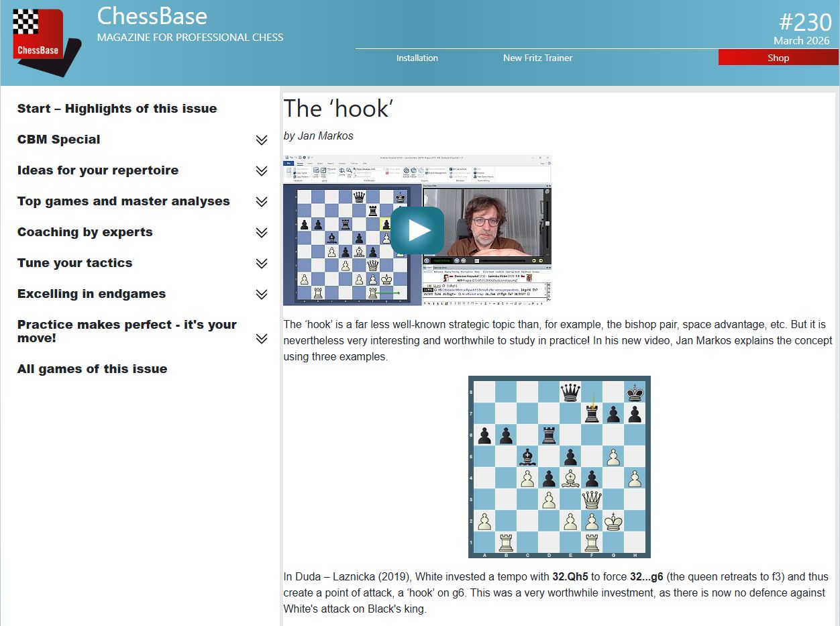Click the black queen on diagram square e8
Screen dimensions: 840x626
pyautogui.click(x=570, y=392)
